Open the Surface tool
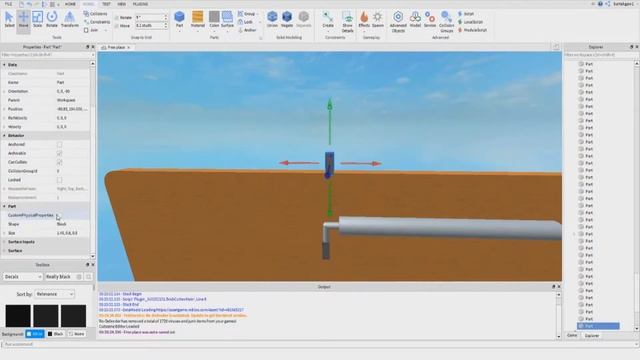The image size is (640, 360). 227,19
